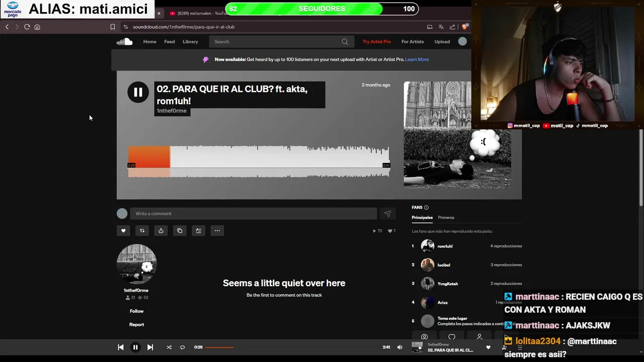Report this track

[136, 325]
